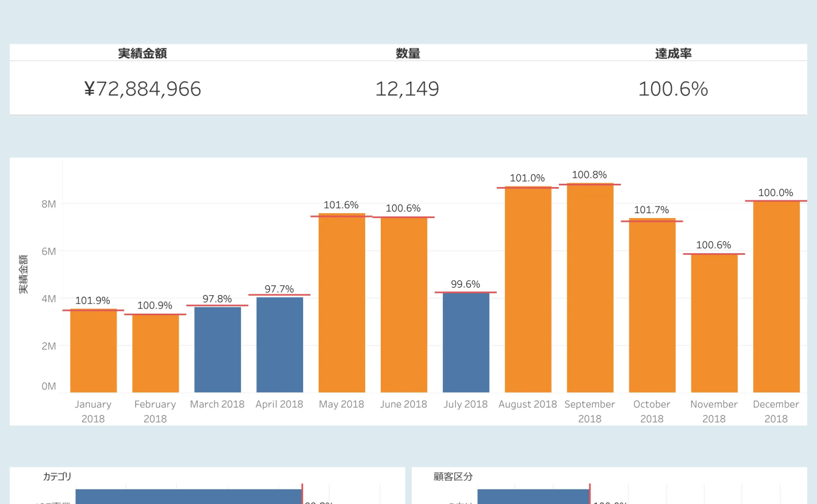This screenshot has width=817, height=504.
Task: Click the 101.9% label above January
Action: click(93, 300)
